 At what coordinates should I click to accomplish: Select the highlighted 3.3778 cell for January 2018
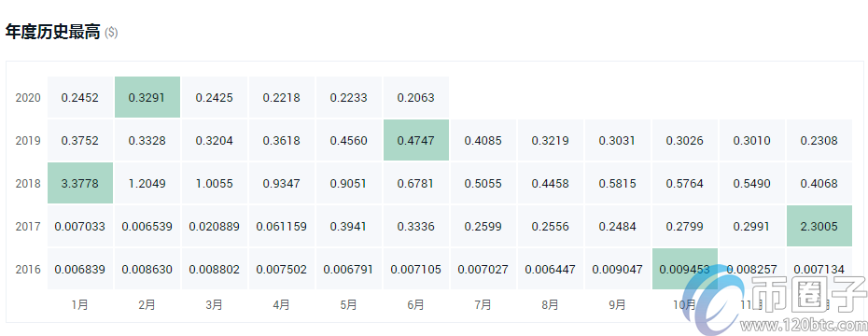click(x=80, y=183)
